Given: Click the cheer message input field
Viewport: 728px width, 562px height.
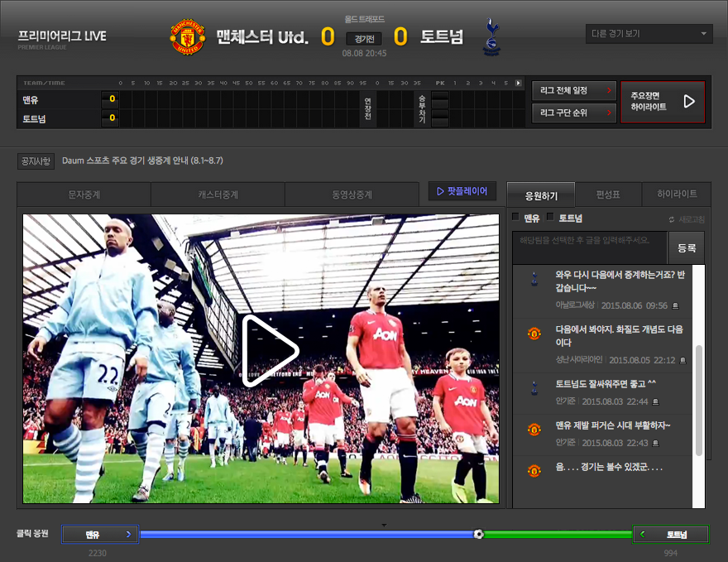Looking at the screenshot, I should click(x=589, y=247).
